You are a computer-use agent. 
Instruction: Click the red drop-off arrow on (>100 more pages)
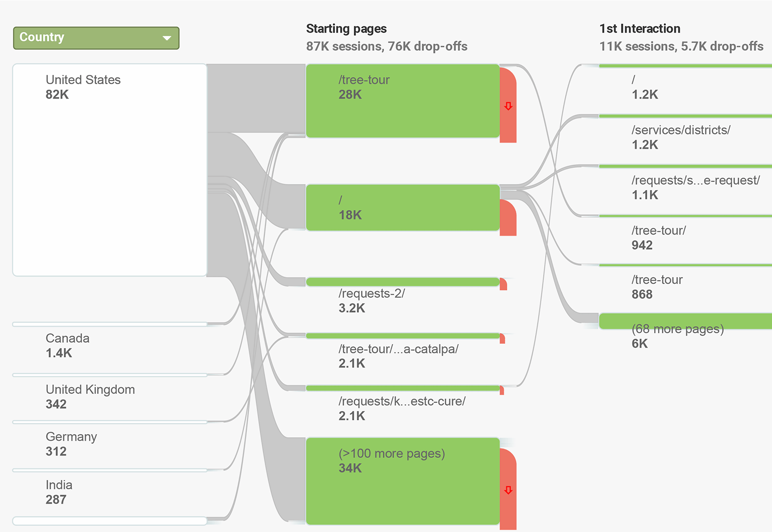[x=508, y=490]
